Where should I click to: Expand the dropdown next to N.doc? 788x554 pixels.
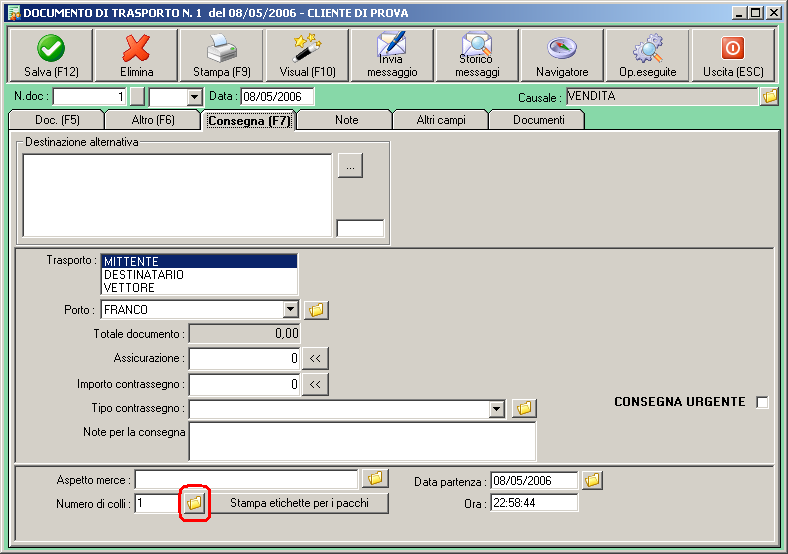pyautogui.click(x=194, y=97)
